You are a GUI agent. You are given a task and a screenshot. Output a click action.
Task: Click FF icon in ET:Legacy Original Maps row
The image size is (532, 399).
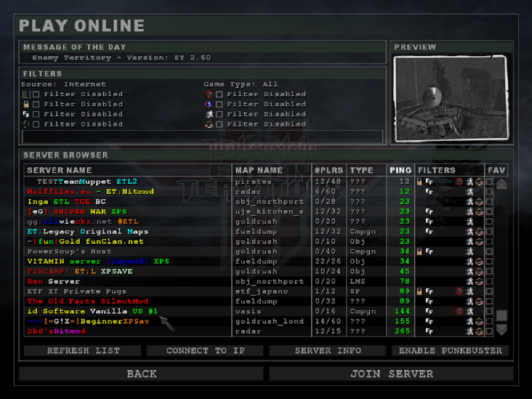(x=429, y=231)
